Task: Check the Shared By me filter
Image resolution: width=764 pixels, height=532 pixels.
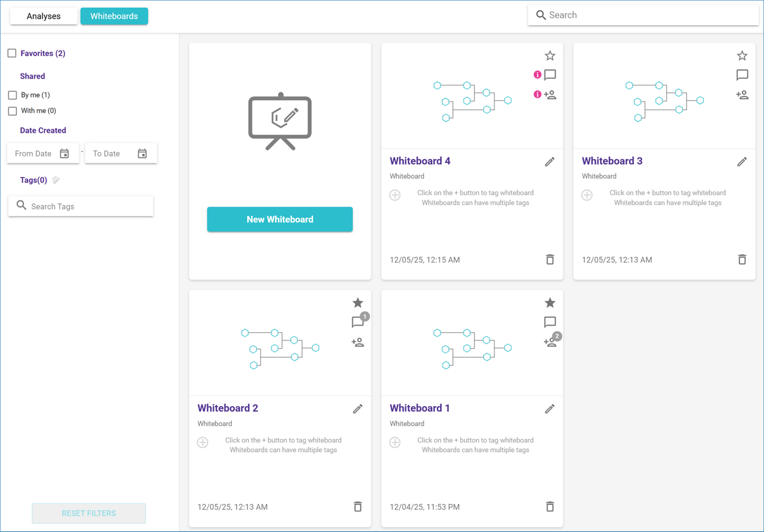Action: tap(13, 95)
